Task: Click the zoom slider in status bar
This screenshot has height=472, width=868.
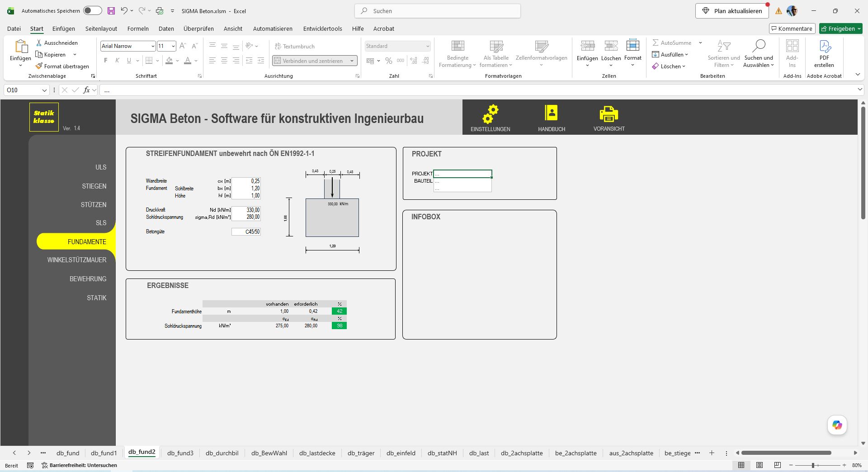Action: coord(817,465)
